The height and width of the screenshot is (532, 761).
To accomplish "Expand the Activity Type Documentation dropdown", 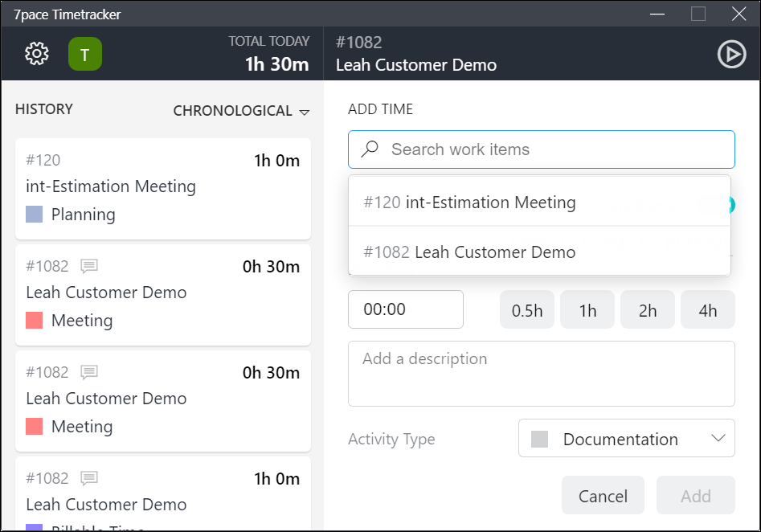I will (x=627, y=438).
